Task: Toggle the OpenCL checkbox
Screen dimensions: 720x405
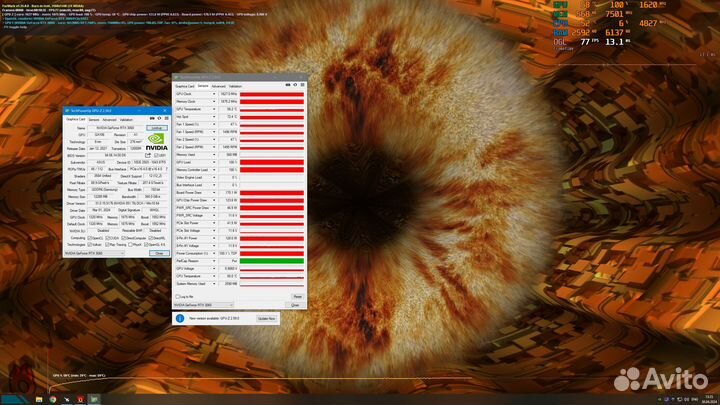Action: 90,238
